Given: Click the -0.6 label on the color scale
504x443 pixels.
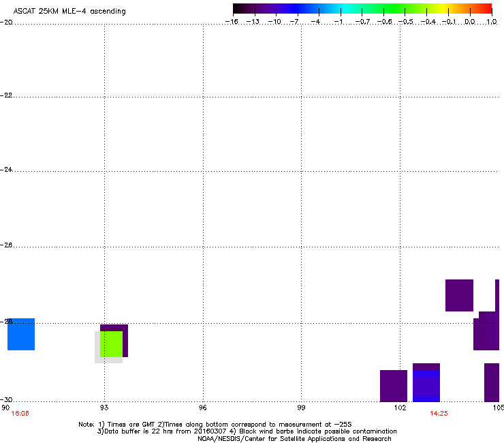Looking at the screenshot, I should [384, 22].
